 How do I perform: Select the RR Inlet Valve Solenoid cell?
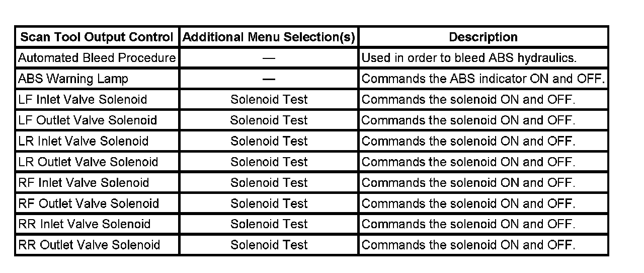click(x=84, y=224)
